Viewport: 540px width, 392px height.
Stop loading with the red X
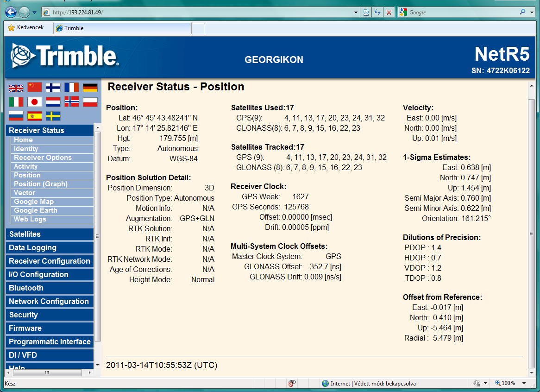[x=389, y=13]
